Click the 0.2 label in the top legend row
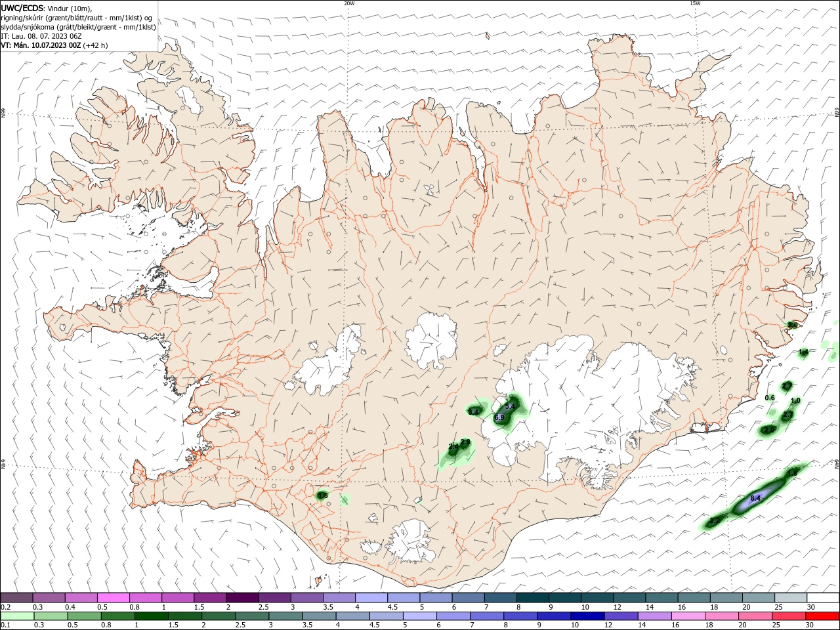Image resolution: width=840 pixels, height=630 pixels. coord(5,607)
